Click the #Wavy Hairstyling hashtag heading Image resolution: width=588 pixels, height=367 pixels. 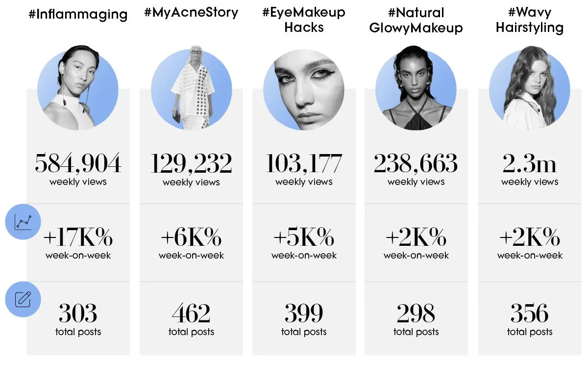click(x=529, y=20)
